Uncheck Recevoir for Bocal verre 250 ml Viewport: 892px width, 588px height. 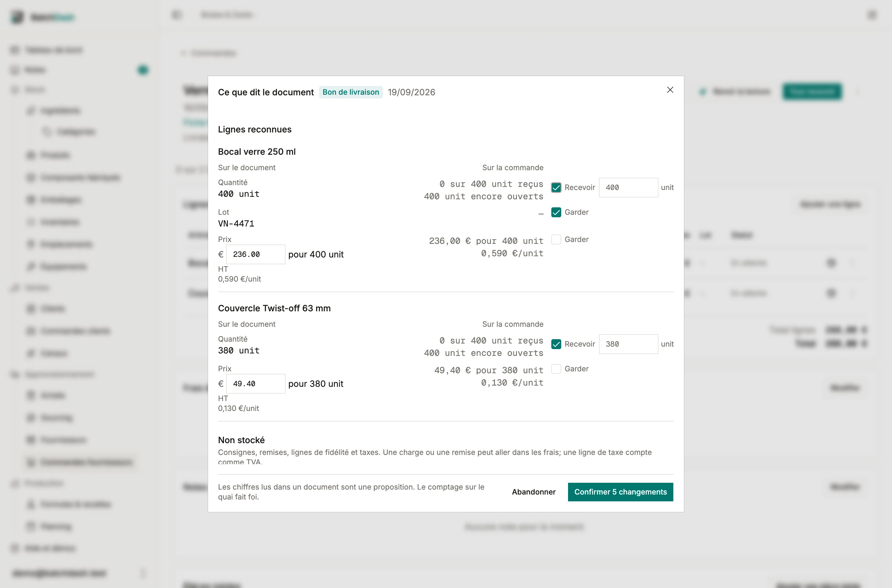point(556,188)
